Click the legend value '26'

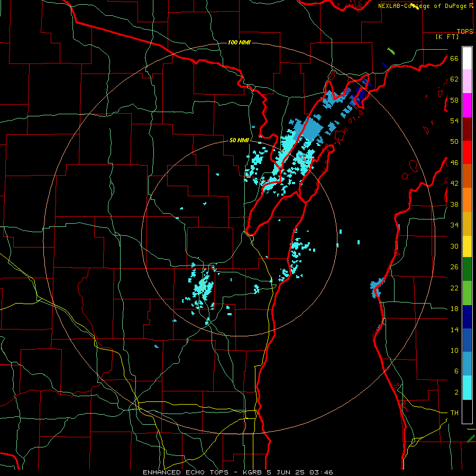pos(454,267)
